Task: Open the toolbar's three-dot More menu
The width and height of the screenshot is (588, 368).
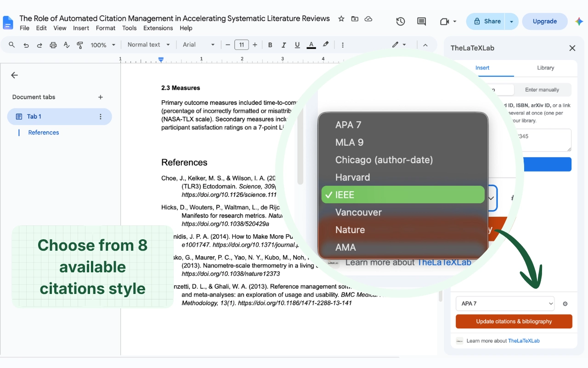Action: tap(343, 45)
